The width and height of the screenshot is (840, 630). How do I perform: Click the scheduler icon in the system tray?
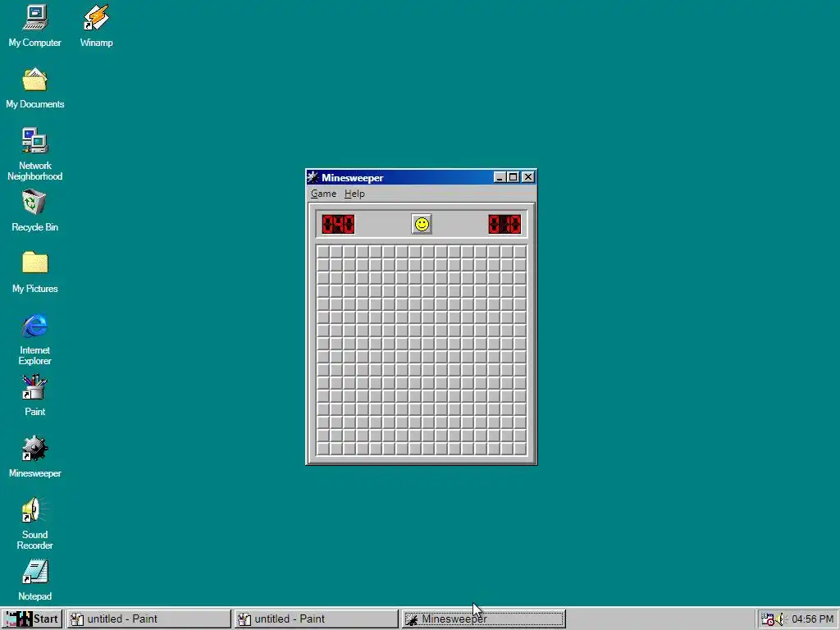(768, 619)
